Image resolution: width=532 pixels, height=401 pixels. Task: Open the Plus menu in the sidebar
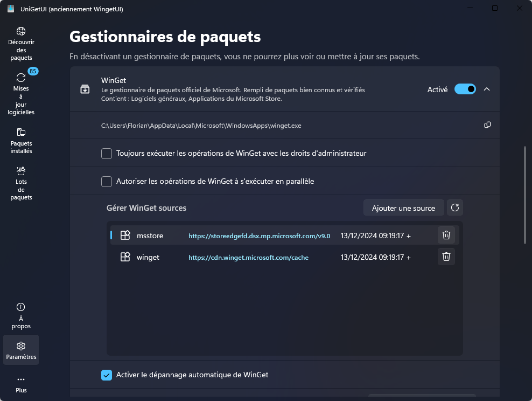coord(21,383)
